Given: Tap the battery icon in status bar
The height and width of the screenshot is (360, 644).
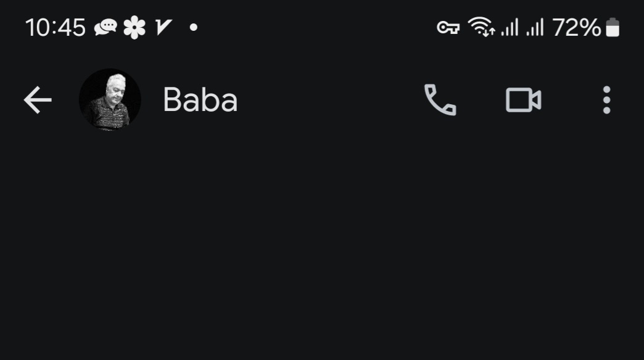Looking at the screenshot, I should pos(613,27).
